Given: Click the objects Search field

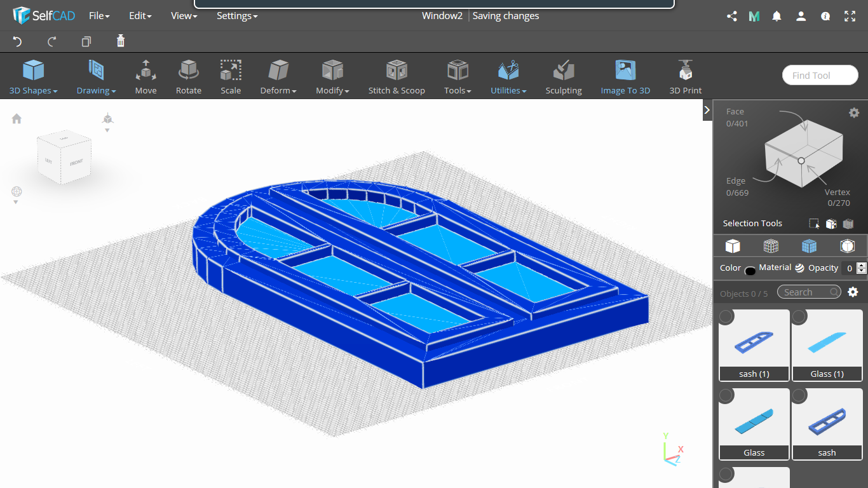Looking at the screenshot, I should [x=808, y=292].
